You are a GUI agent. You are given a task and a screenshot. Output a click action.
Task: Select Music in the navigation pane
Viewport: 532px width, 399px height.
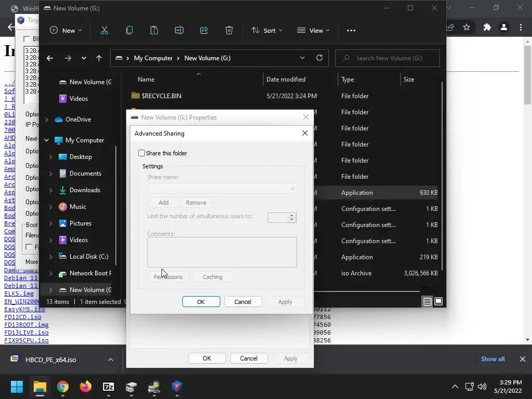click(x=78, y=207)
